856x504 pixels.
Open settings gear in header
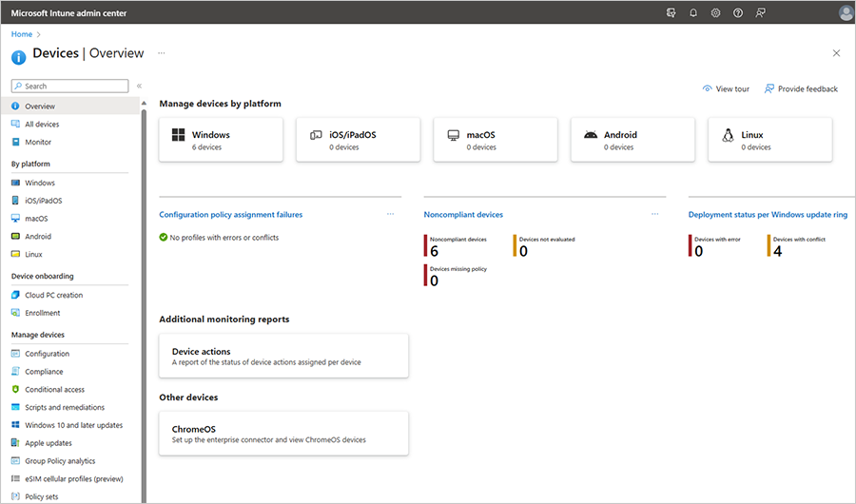715,12
